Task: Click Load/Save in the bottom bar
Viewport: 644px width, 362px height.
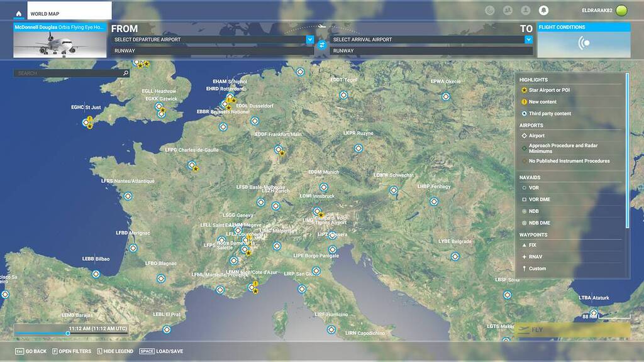Action: [167, 351]
